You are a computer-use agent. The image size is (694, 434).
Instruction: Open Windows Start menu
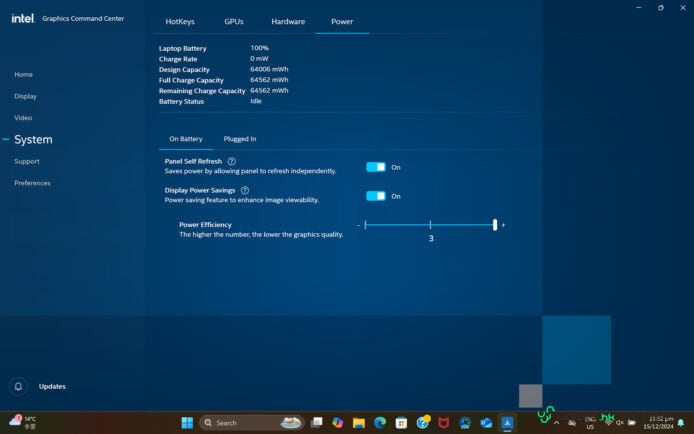[x=187, y=423]
